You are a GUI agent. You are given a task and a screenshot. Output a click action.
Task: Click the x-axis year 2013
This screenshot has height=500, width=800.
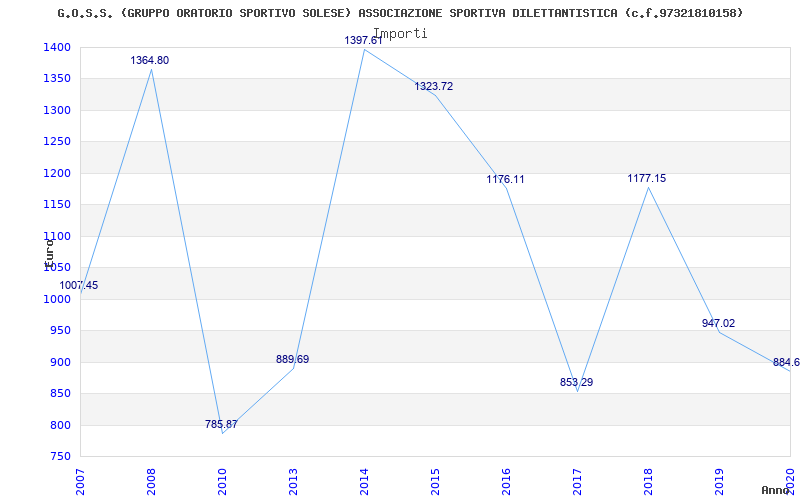tap(293, 481)
